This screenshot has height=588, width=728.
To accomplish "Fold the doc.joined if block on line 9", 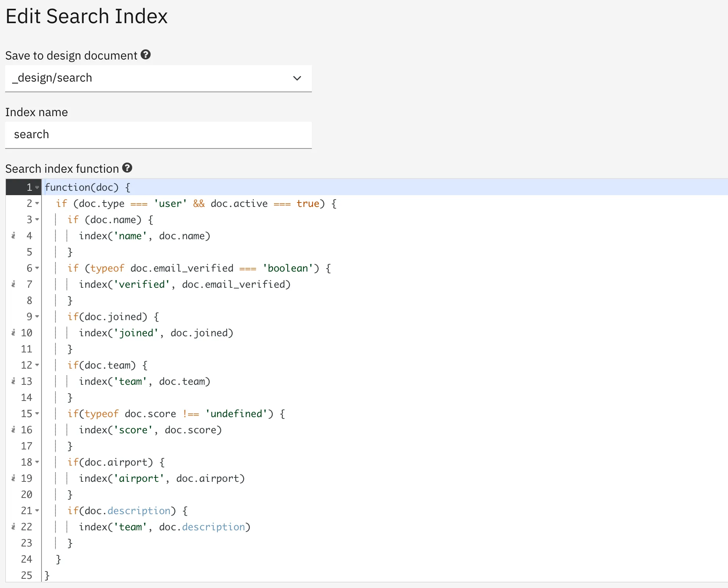I will point(37,316).
